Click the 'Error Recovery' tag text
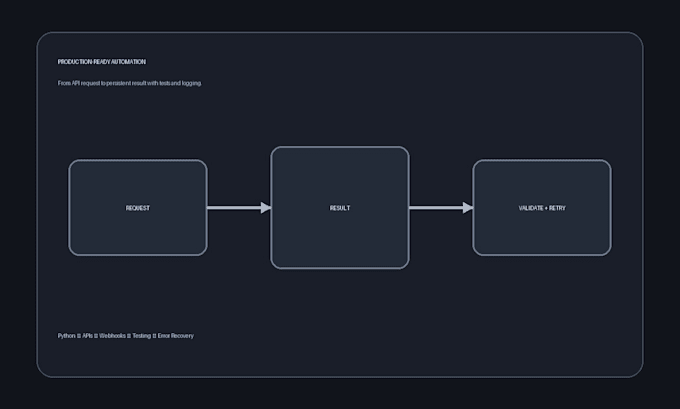Image resolution: width=680 pixels, height=409 pixels. (x=176, y=336)
